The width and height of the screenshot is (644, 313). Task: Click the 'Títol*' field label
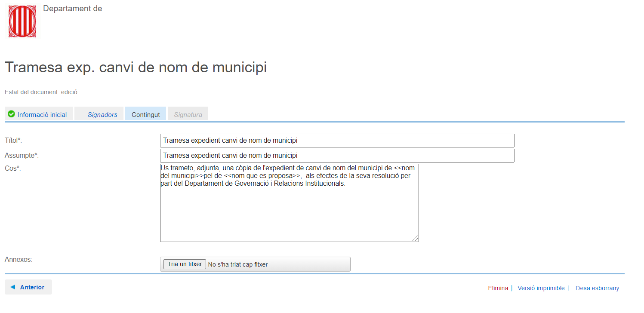(x=13, y=140)
